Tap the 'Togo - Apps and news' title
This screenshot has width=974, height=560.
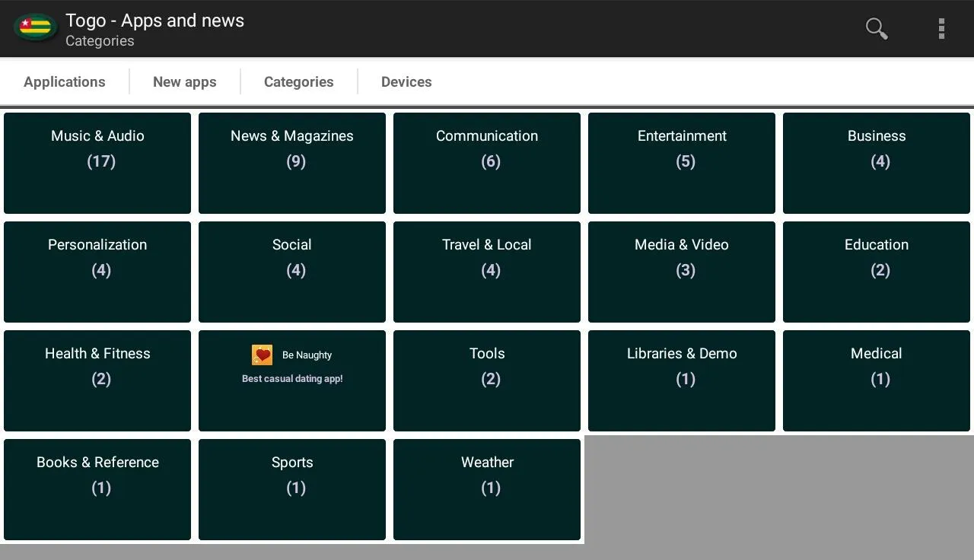[x=154, y=21]
